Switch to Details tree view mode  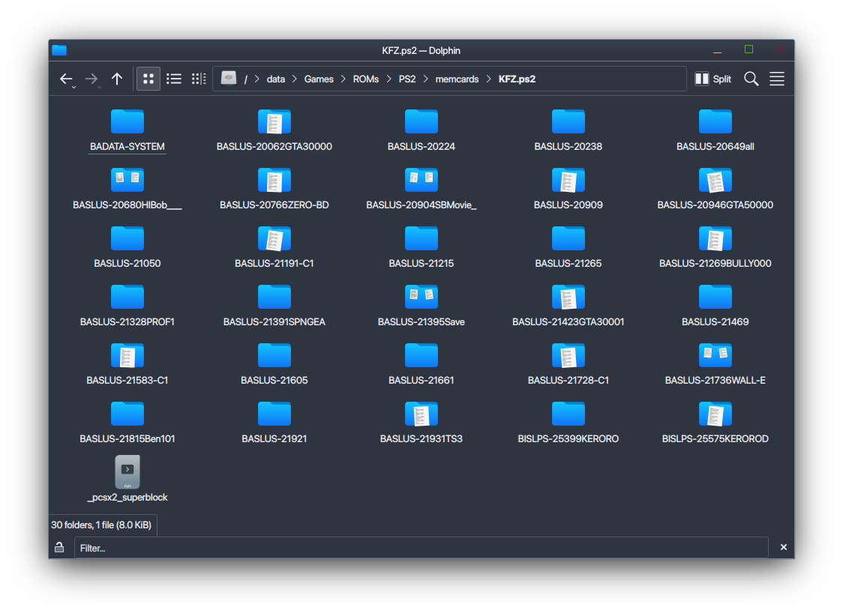click(x=199, y=79)
